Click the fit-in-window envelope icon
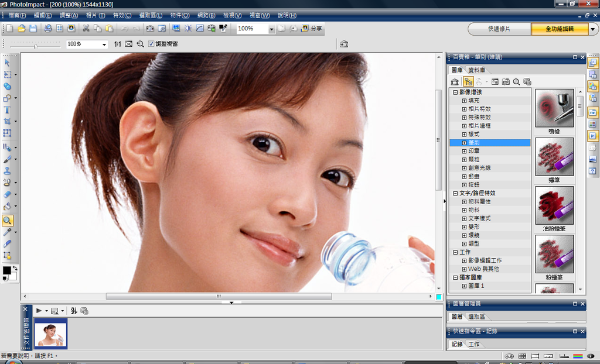Viewport: 600px width, 364px height. pos(129,44)
